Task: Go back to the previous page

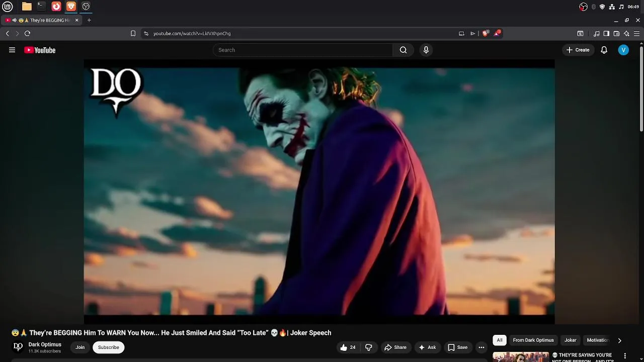Action: 8,33
